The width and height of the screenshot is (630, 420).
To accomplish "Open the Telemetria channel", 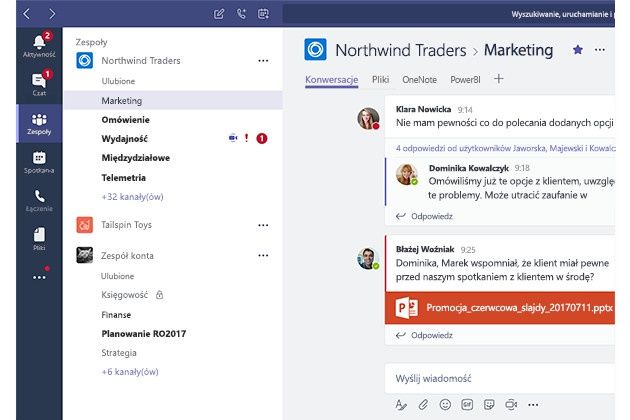I will pos(123,178).
